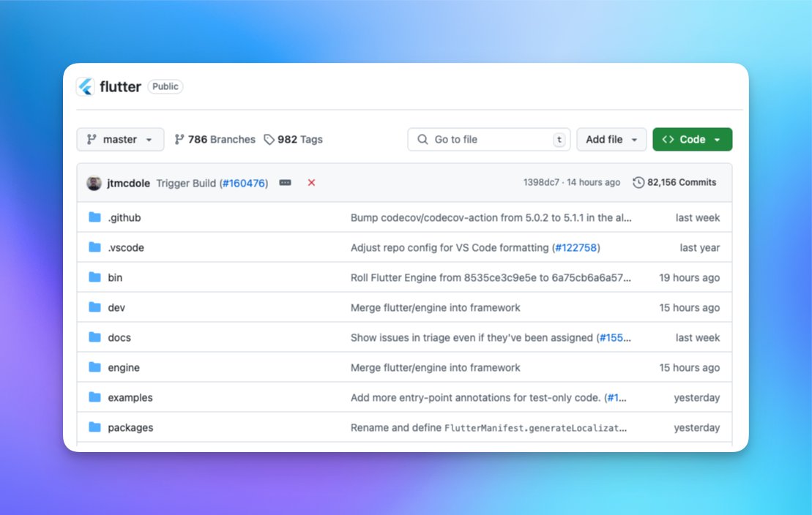Click the .vscode folder icon
The height and width of the screenshot is (515, 812).
coord(94,247)
